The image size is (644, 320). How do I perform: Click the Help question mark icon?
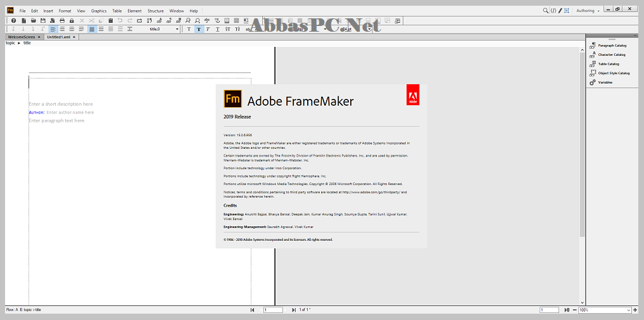tap(13, 20)
